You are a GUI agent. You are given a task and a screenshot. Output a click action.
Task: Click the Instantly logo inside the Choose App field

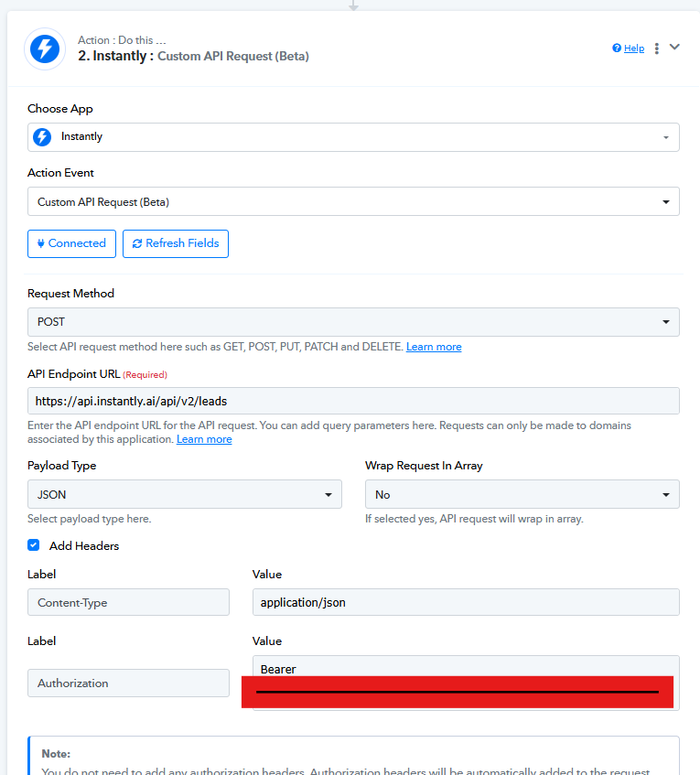(42, 137)
